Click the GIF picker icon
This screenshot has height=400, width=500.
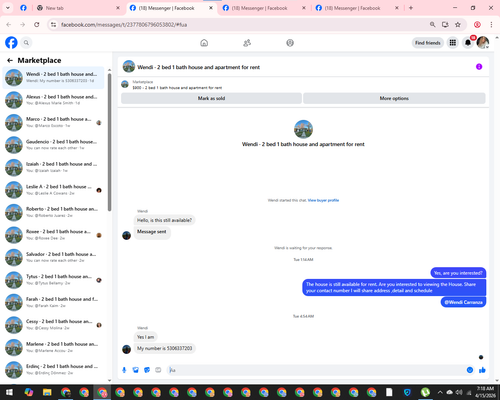click(158, 370)
